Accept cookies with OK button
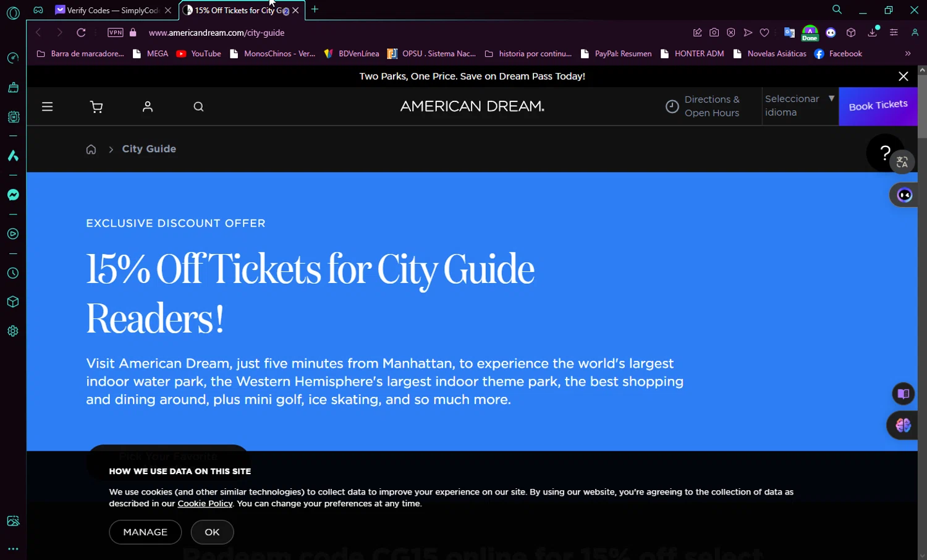The height and width of the screenshot is (560, 927). pyautogui.click(x=212, y=532)
